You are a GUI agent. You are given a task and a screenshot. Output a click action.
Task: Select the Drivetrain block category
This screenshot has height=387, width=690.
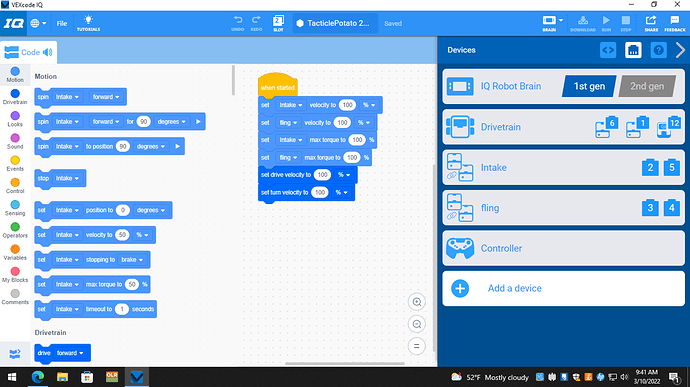[x=15, y=97]
